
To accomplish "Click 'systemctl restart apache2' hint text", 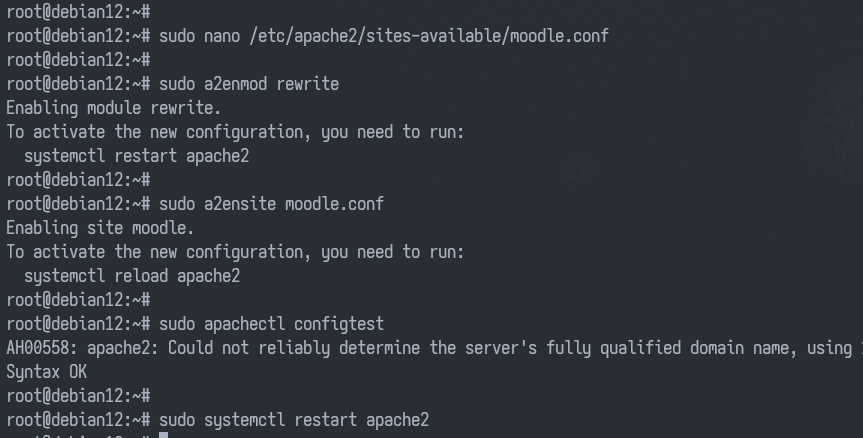I will pos(136,156).
